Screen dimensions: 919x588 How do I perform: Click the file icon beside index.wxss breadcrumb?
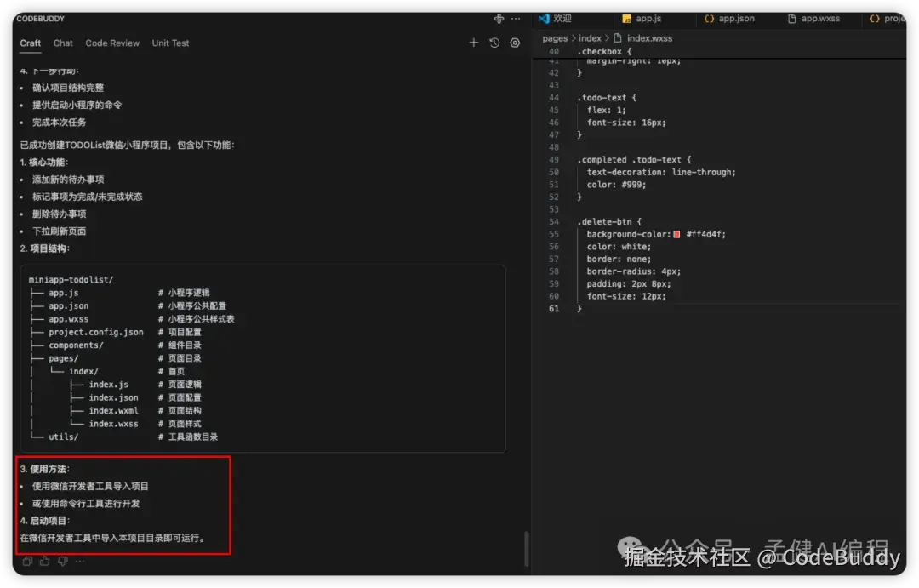click(x=617, y=38)
